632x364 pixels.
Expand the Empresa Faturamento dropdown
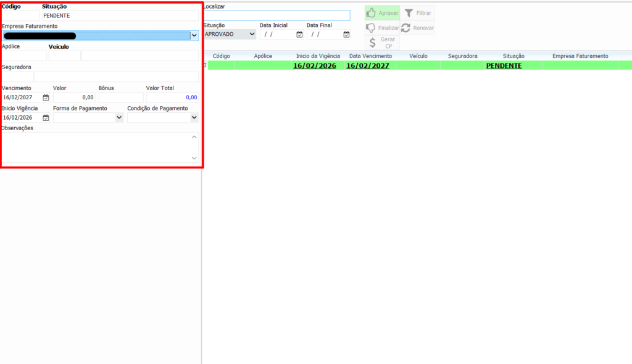pyautogui.click(x=194, y=36)
